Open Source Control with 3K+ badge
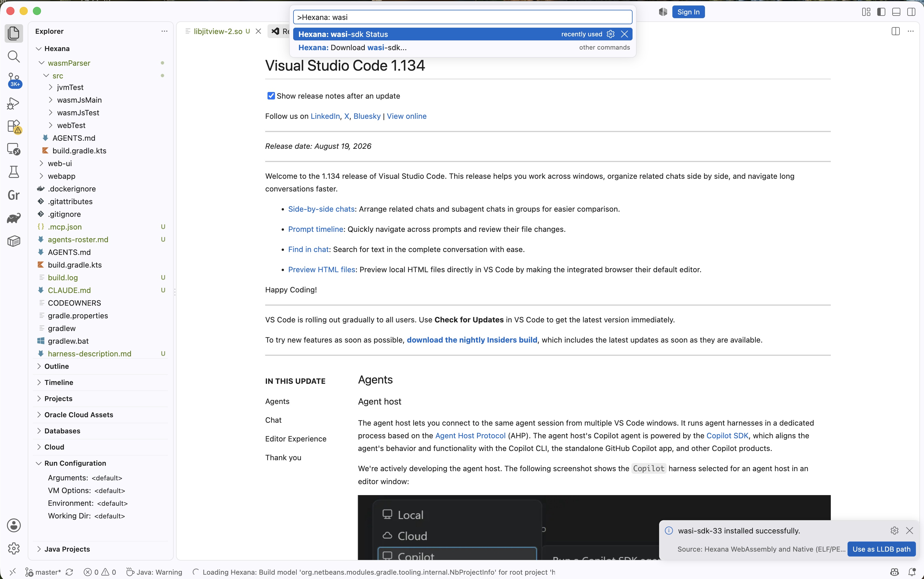The image size is (924, 579). (x=14, y=80)
